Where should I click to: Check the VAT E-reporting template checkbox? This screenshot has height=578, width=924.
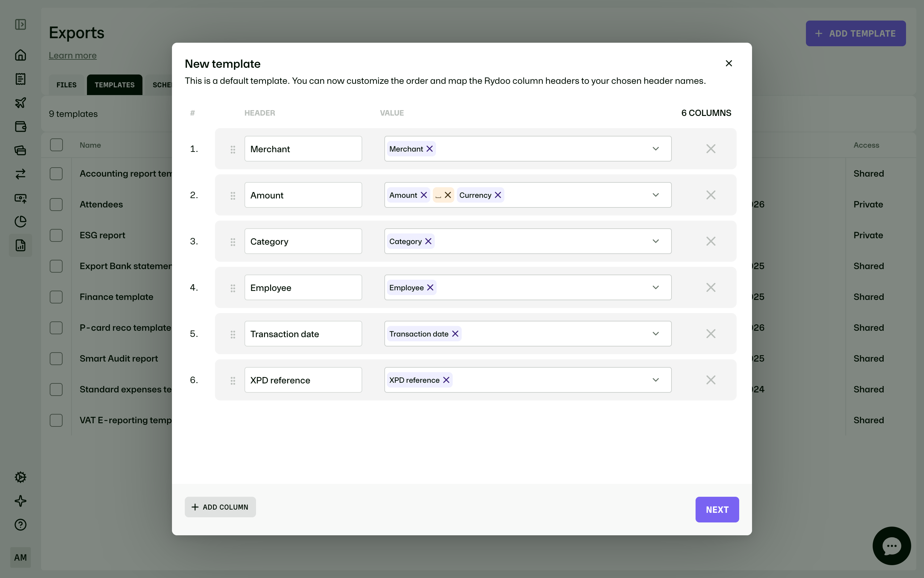(x=56, y=420)
